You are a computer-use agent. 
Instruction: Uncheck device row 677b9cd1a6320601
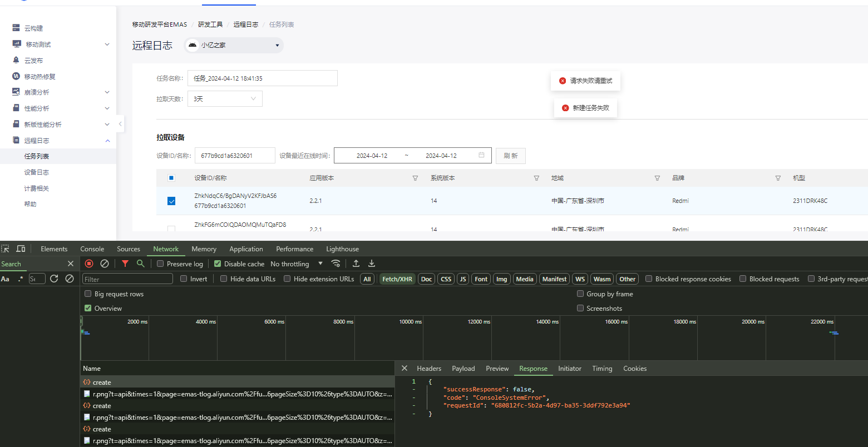pos(171,201)
